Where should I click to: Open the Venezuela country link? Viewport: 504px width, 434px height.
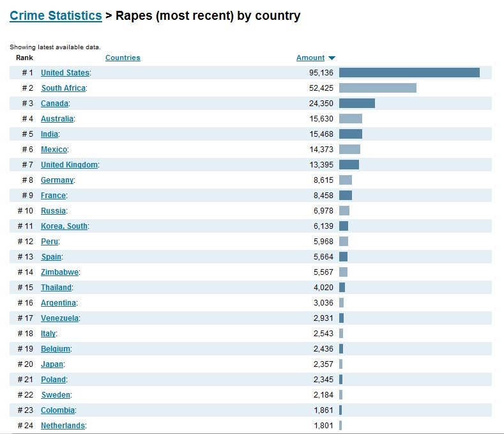(59, 318)
